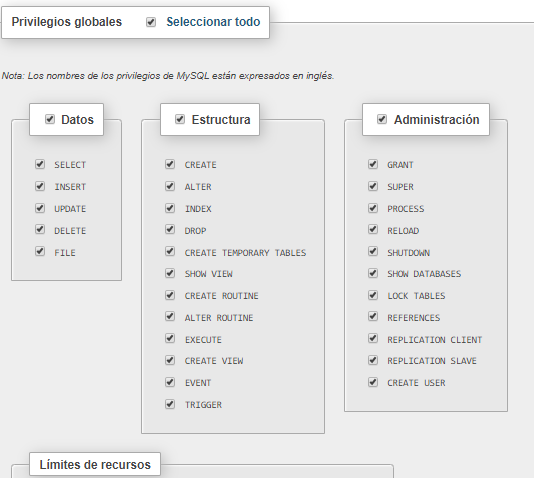Viewport: 534px width, 478px height.
Task: Click the TRIGGER label text
Action: pos(203,405)
